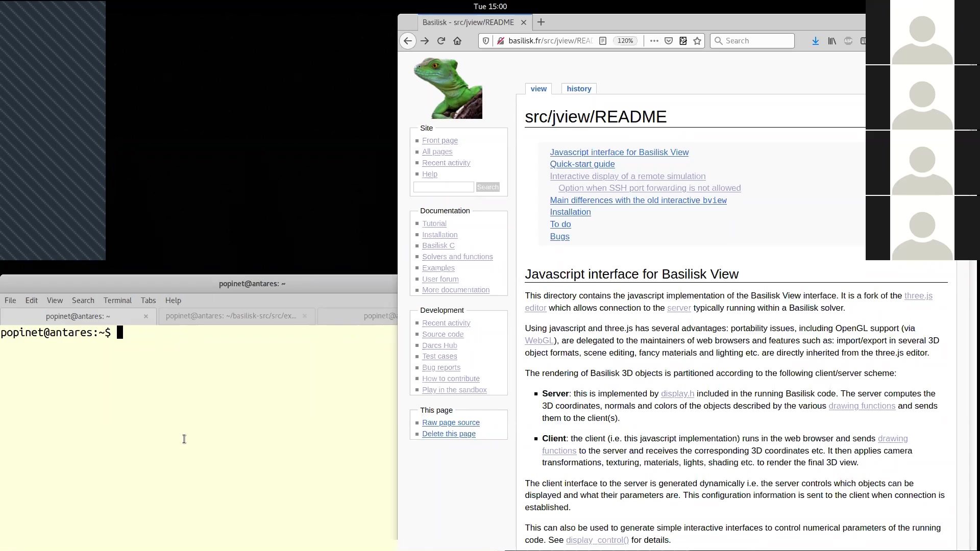Open the Downloads arrow icon
The image size is (980, 551).
pyautogui.click(x=815, y=41)
